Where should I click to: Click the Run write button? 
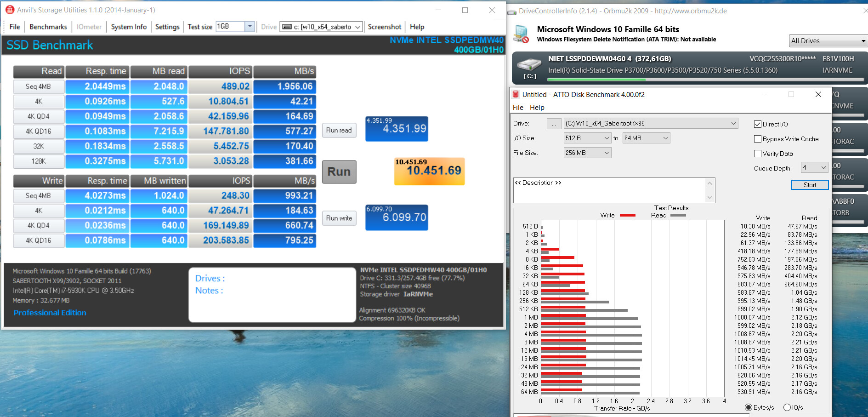tap(339, 218)
